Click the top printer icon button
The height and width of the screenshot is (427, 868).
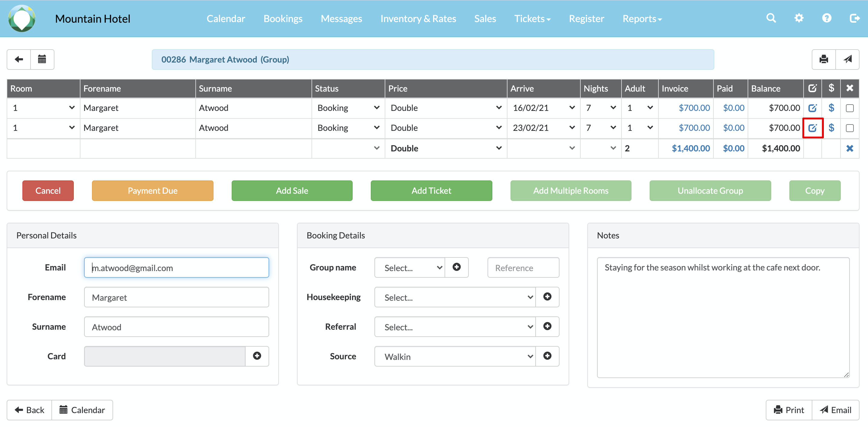(x=824, y=60)
